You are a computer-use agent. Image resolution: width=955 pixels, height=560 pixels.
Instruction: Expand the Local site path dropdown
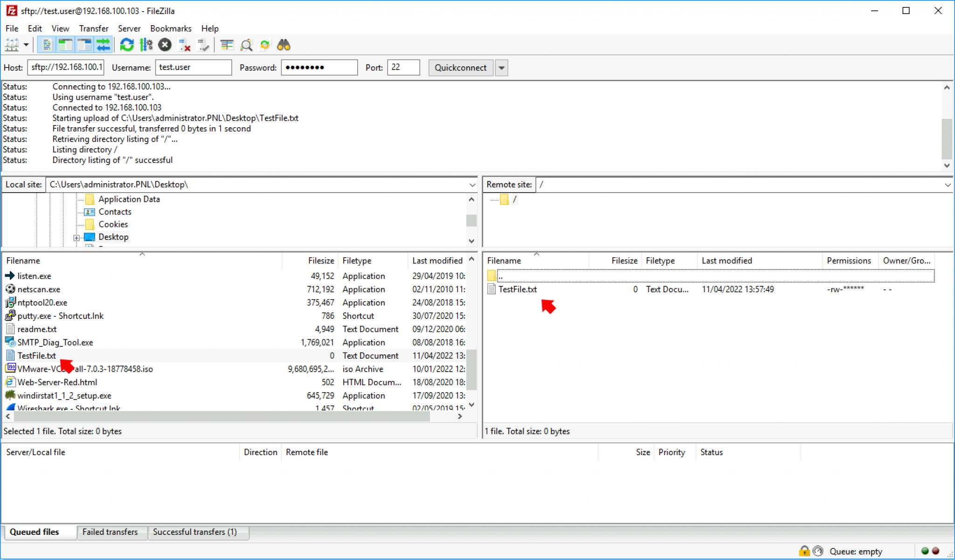pos(472,185)
